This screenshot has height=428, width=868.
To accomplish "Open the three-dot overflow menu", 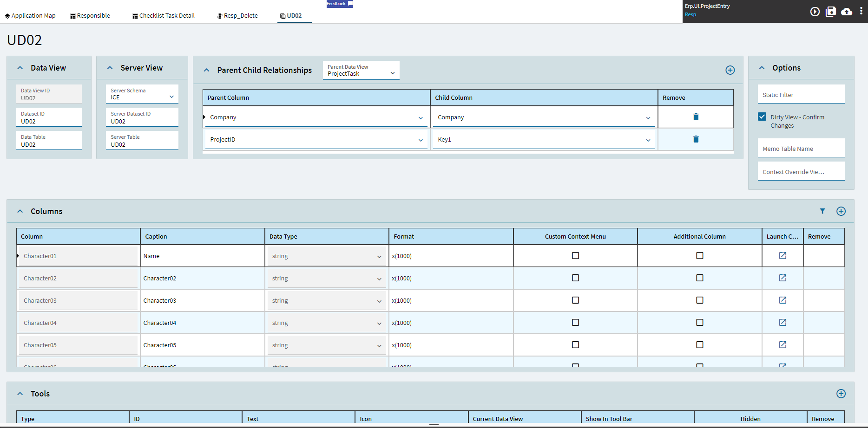I will click(861, 11).
